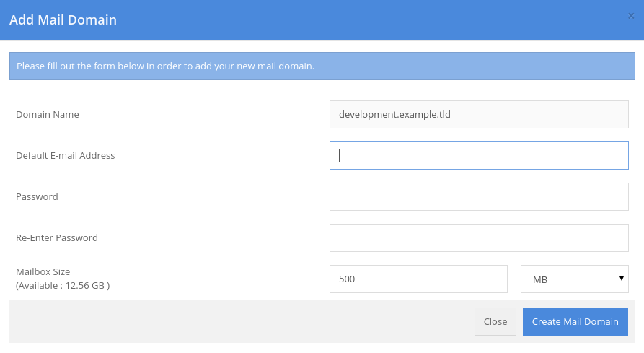Click the blue header bar beside title
The width and height of the screenshot is (644, 353).
pos(370,19)
